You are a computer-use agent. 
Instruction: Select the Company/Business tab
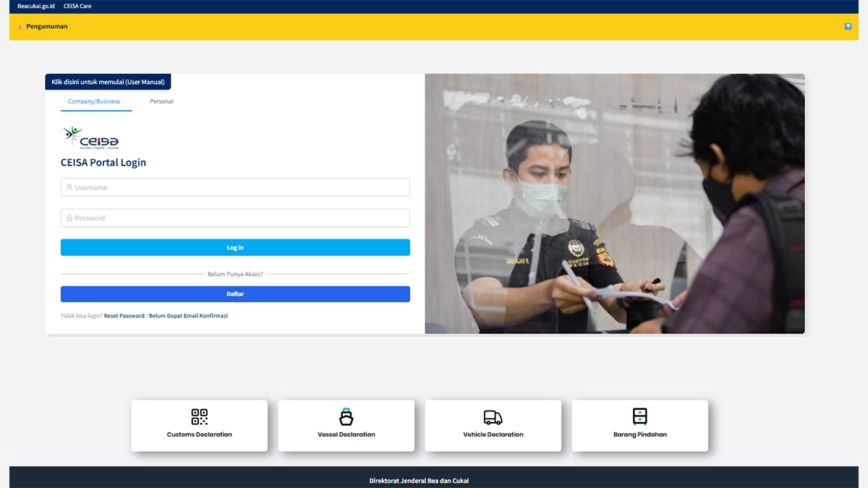point(94,101)
